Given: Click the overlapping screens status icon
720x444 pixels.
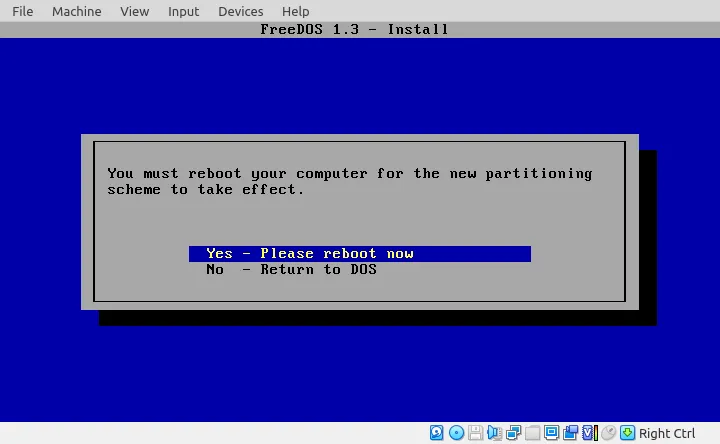Looking at the screenshot, I should pos(571,433).
